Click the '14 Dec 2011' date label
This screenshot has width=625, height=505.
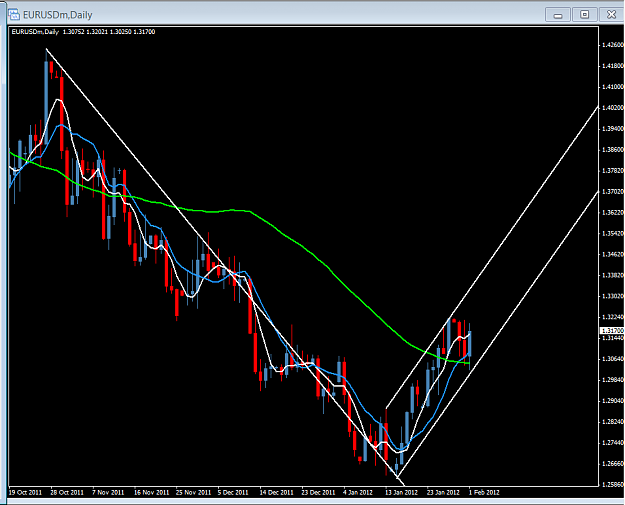(277, 493)
